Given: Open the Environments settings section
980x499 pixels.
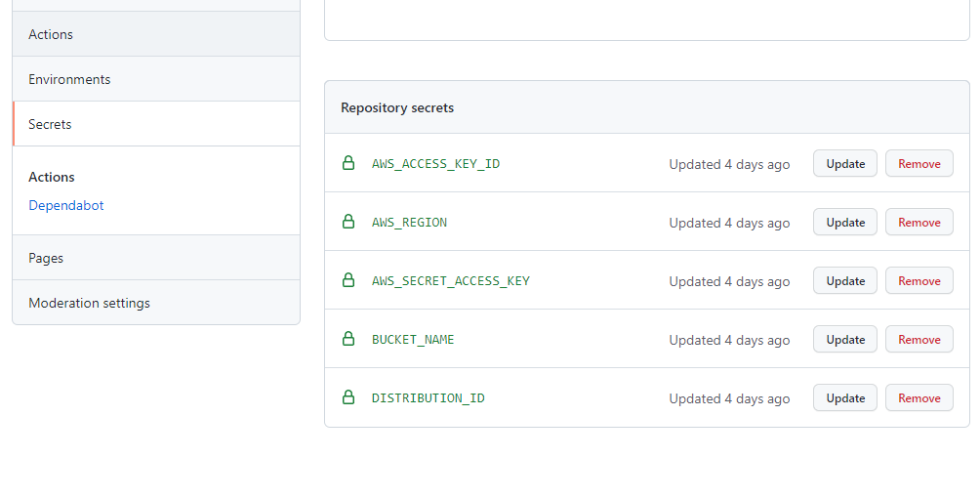Looking at the screenshot, I should point(156,79).
